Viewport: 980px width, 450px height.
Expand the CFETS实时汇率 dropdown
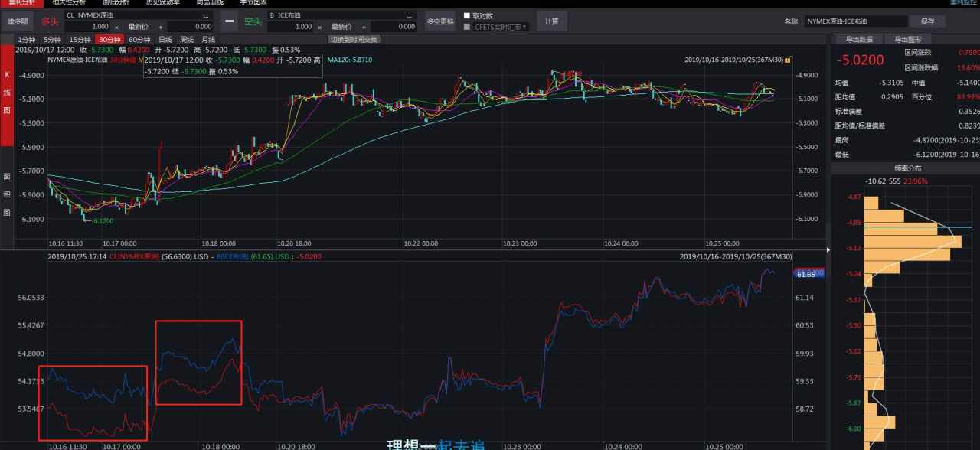point(525,27)
